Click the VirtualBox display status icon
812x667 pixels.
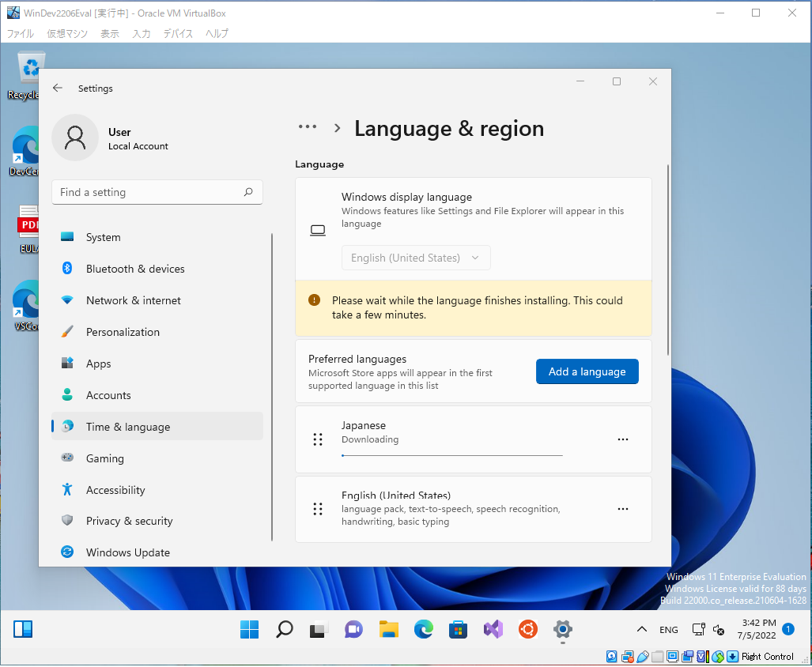pyautogui.click(x=673, y=657)
